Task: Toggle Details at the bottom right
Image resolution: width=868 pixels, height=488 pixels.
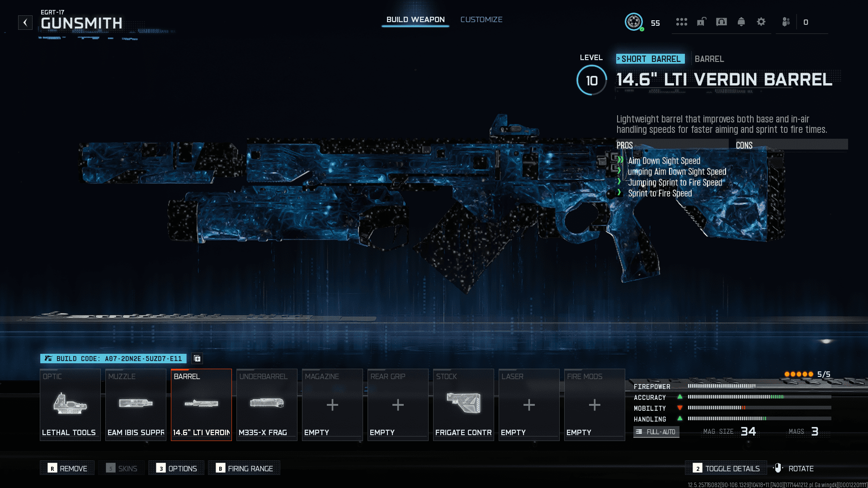Action: 726,468
